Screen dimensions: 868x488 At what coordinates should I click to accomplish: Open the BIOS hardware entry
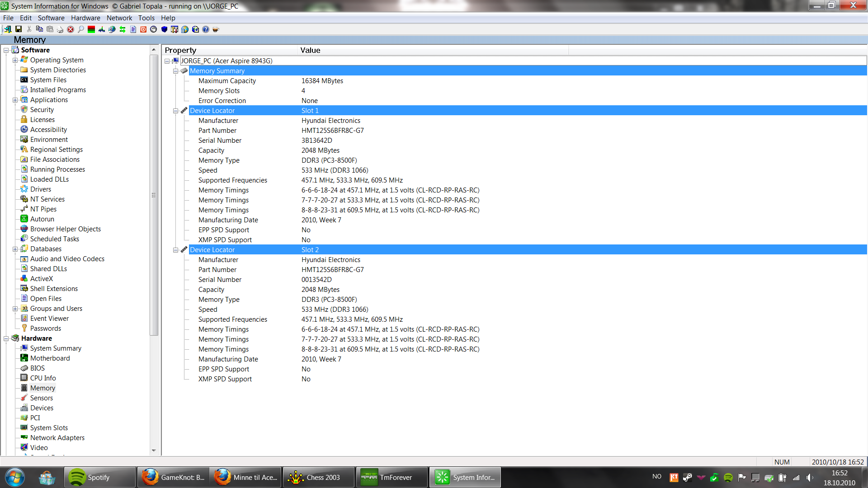(x=37, y=368)
